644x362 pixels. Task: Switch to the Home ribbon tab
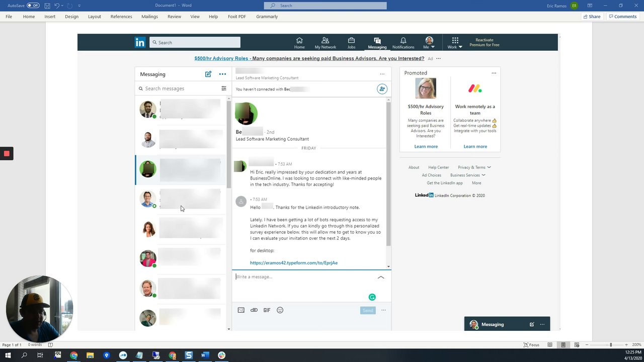tap(29, 17)
